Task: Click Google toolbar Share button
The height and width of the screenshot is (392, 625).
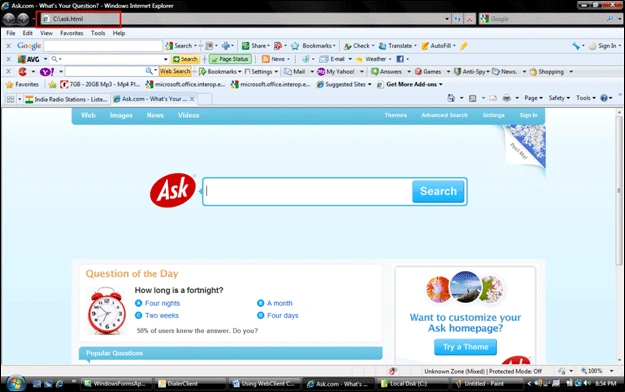Action: tap(256, 46)
